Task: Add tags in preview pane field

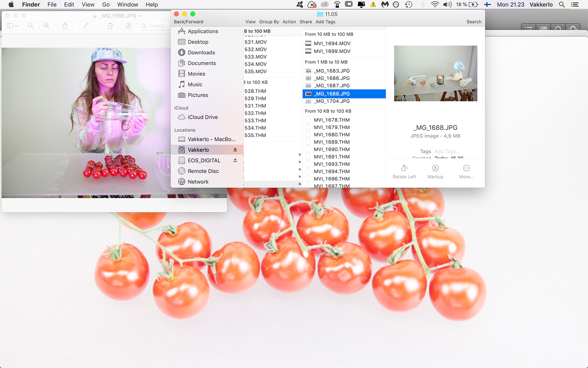Action: click(x=447, y=151)
